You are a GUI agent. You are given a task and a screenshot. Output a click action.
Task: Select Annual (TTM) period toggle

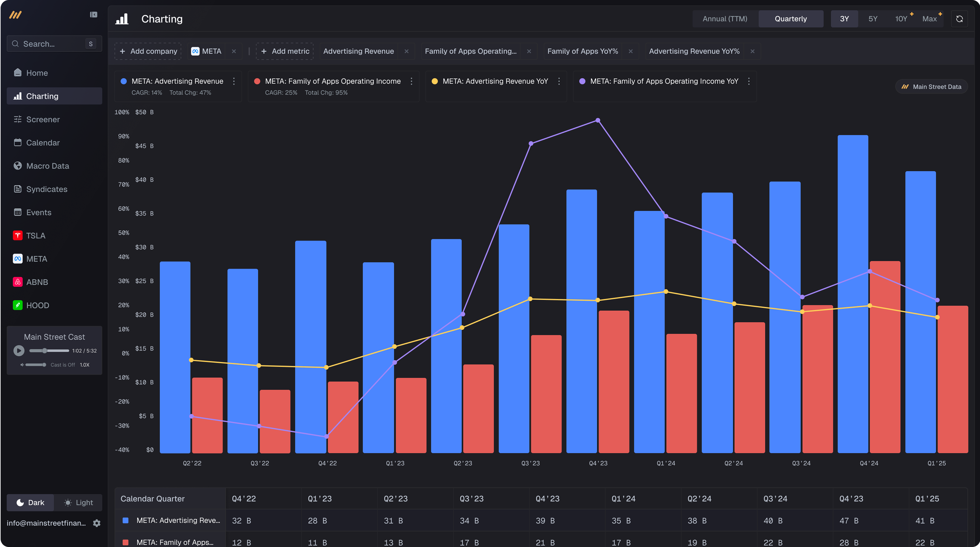tap(725, 19)
